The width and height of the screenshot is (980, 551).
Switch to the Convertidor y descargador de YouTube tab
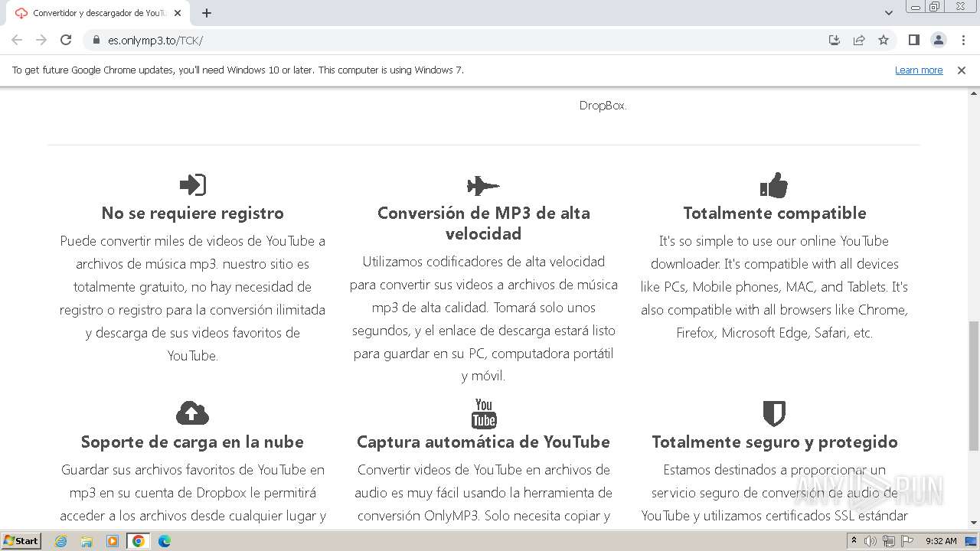[x=98, y=13]
